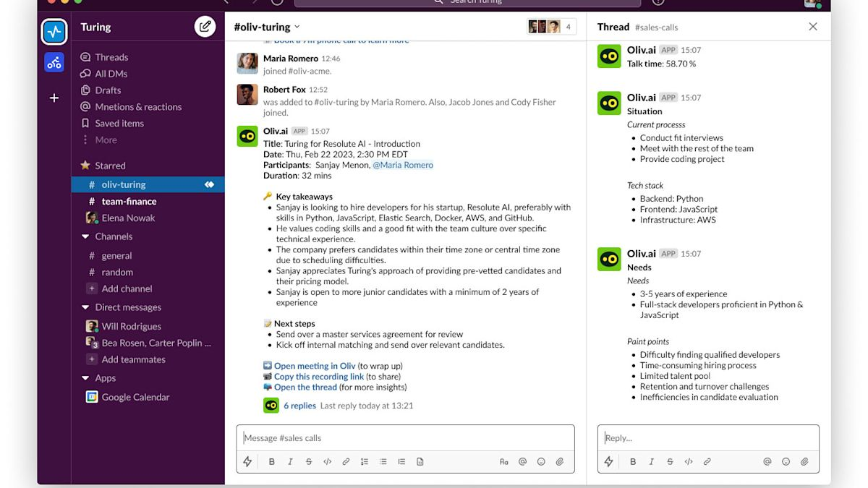This screenshot has height=488, width=868.
Task: Open shortcuts lightning icon in the main message box
Action: click(x=247, y=461)
